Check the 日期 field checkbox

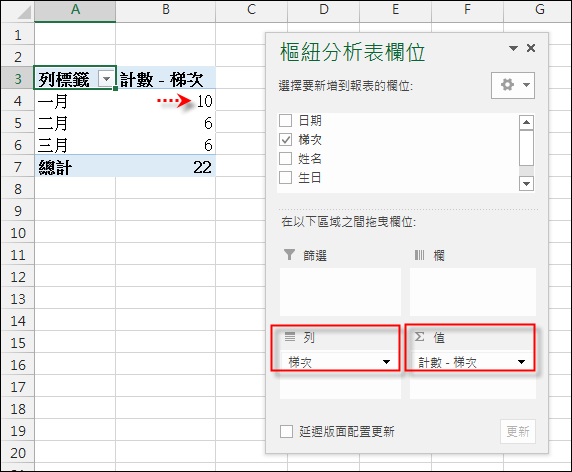coord(285,120)
